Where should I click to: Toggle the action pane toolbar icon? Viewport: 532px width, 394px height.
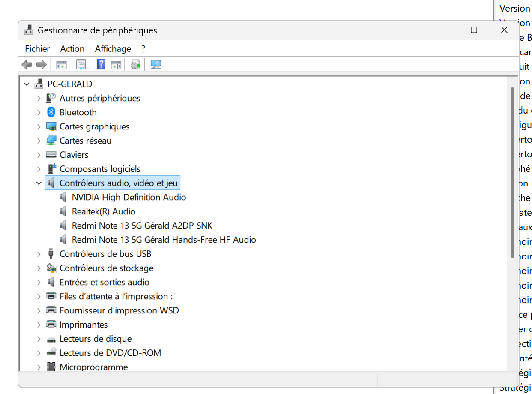[116, 65]
